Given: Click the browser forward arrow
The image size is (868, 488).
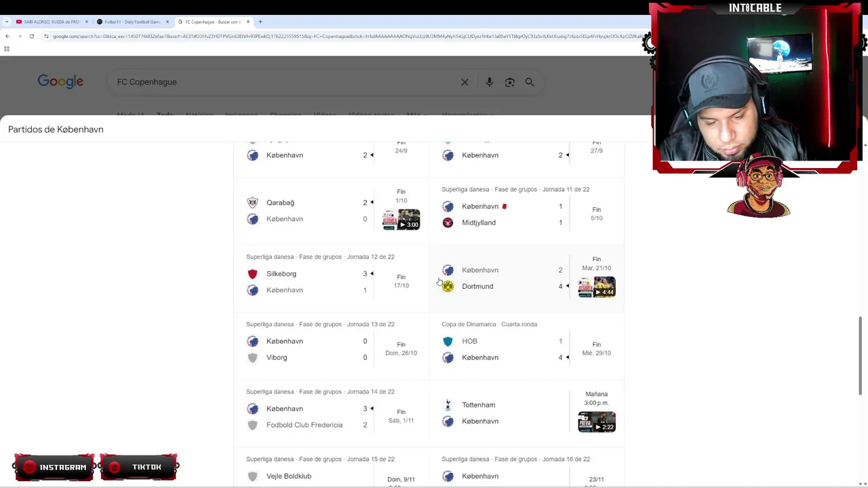Looking at the screenshot, I should [x=20, y=36].
